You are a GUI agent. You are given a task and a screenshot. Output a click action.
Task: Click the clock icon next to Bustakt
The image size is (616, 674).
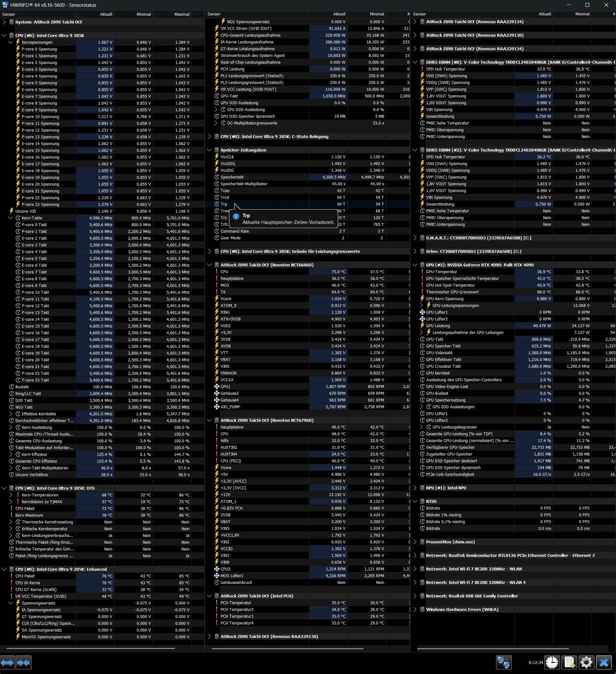point(11,387)
